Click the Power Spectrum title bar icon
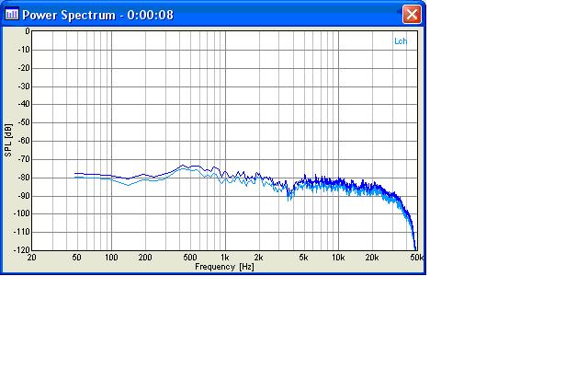The image size is (588, 368). pyautogui.click(x=12, y=15)
